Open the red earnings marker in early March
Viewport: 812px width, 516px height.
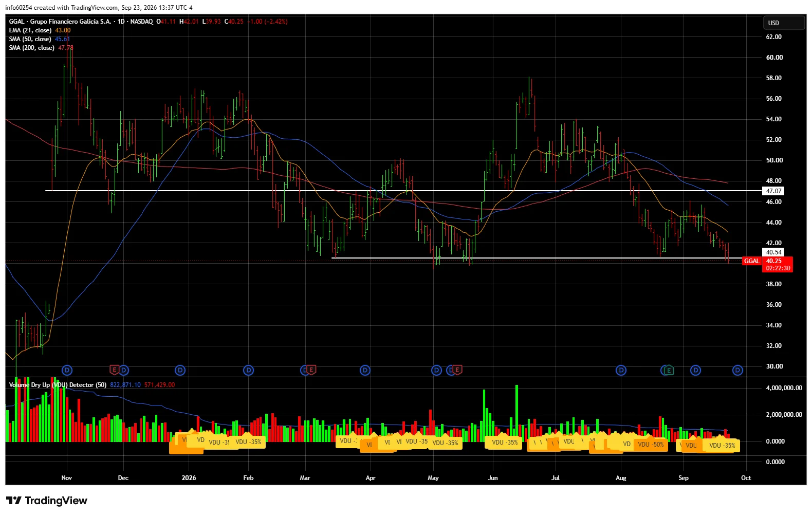coord(311,370)
